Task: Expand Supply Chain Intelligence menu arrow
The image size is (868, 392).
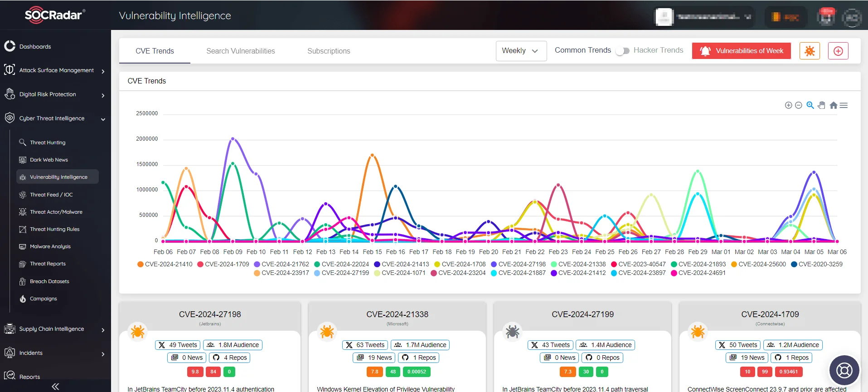Action: click(x=103, y=330)
